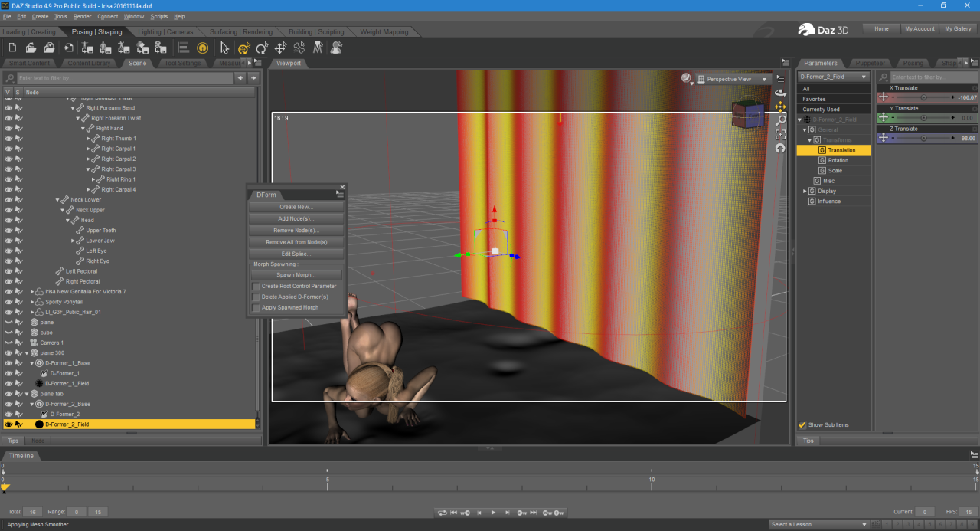Switch to Content Library tab
This screenshot has width=980, height=531.
[90, 63]
